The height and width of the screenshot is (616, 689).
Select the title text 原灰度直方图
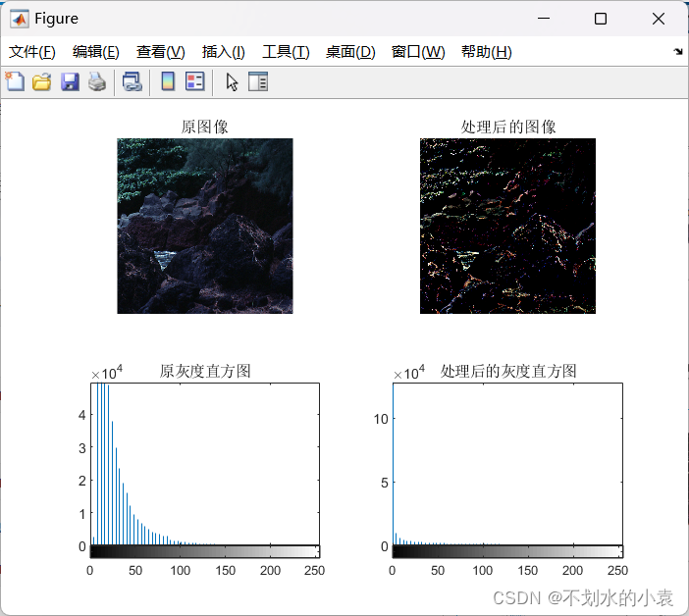tap(205, 371)
